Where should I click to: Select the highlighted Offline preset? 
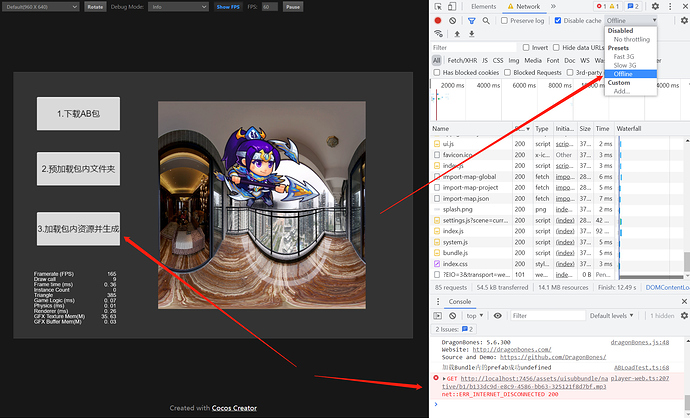[x=631, y=74]
